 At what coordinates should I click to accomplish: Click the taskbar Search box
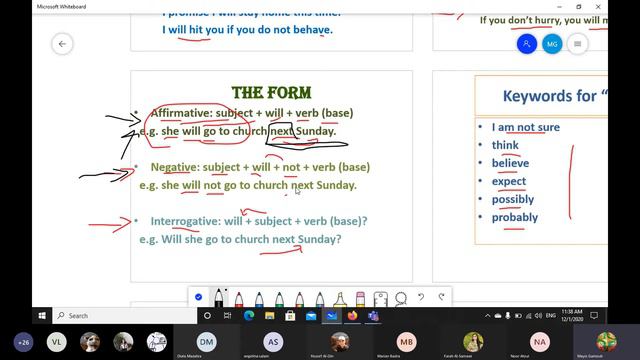click(124, 316)
